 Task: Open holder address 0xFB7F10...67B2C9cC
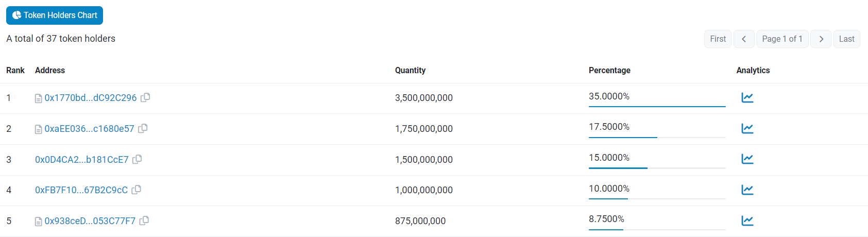pyautogui.click(x=81, y=190)
